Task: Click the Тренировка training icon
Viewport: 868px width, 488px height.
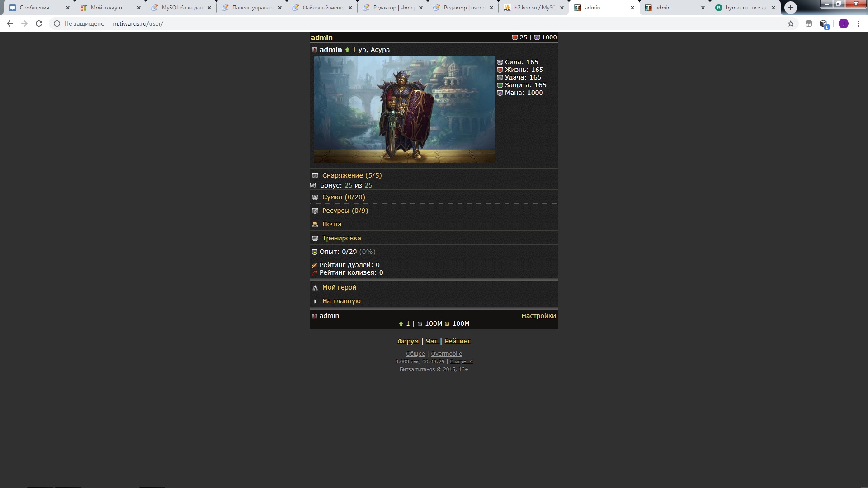Action: pos(315,239)
